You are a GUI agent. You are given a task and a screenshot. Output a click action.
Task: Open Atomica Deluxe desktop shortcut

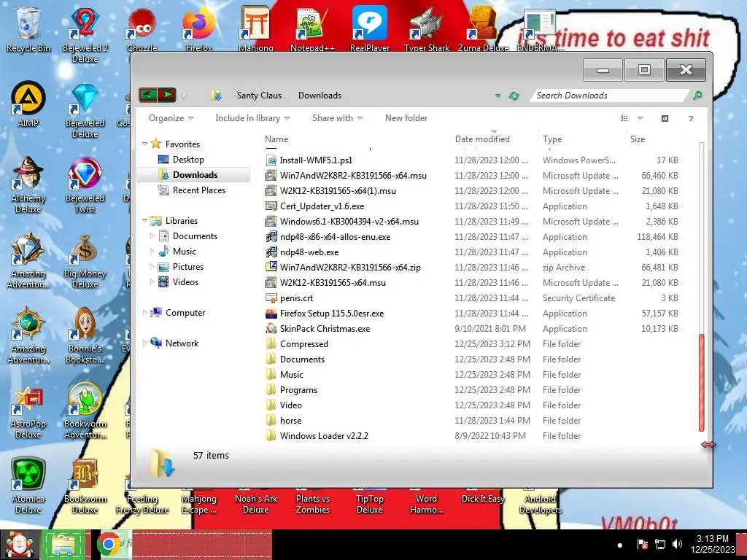click(28, 486)
